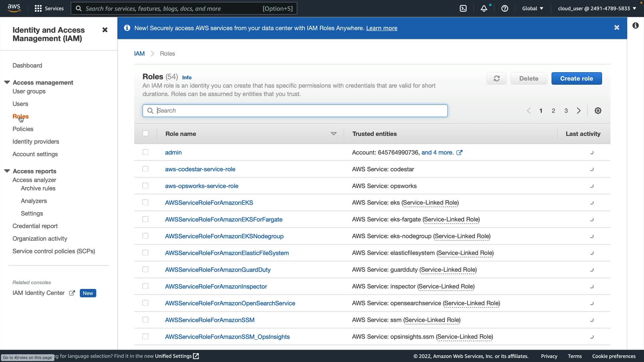Go to next page of roles

point(579,111)
